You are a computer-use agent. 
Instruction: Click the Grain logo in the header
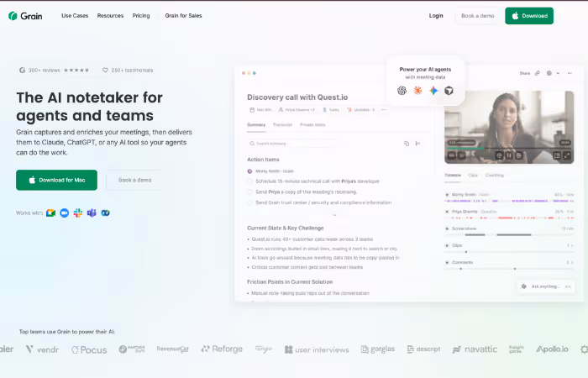25,16
